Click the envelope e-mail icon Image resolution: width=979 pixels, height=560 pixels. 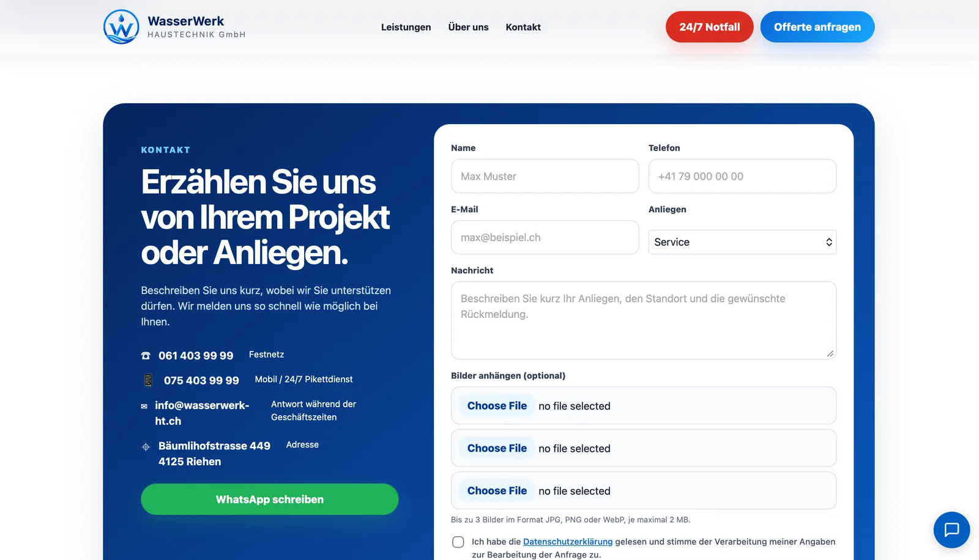click(x=144, y=406)
